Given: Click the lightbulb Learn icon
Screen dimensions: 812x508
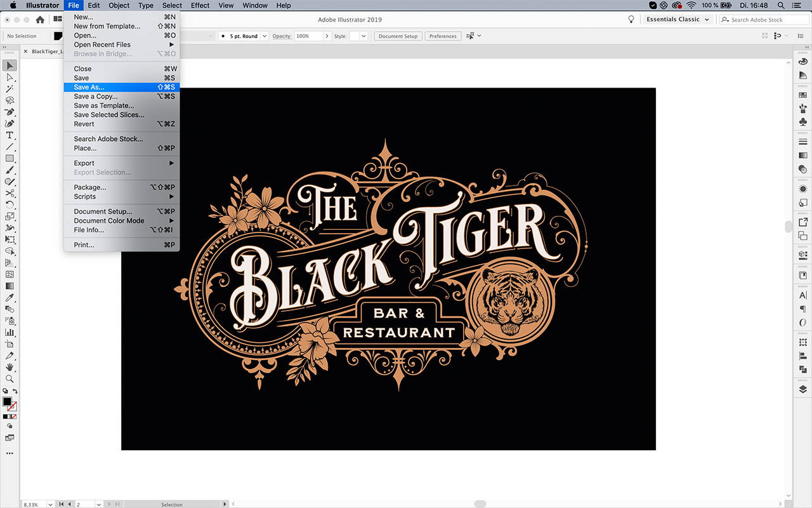Looking at the screenshot, I should (631, 20).
